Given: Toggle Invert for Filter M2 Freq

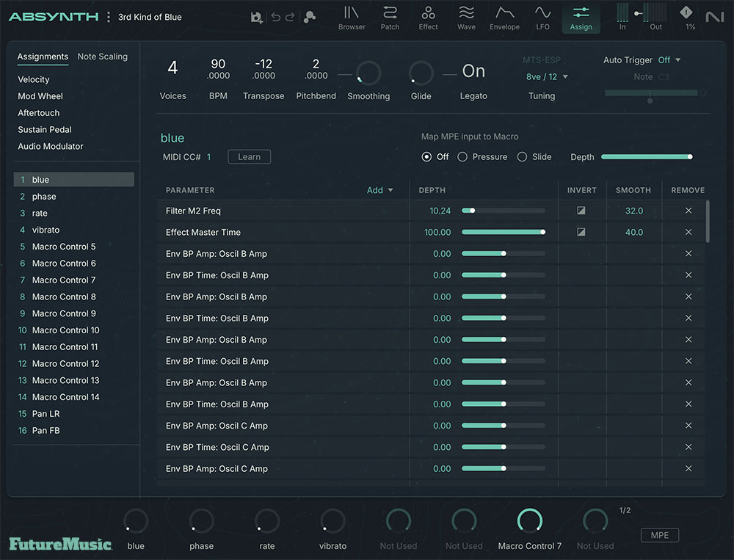Looking at the screenshot, I should 581,211.
